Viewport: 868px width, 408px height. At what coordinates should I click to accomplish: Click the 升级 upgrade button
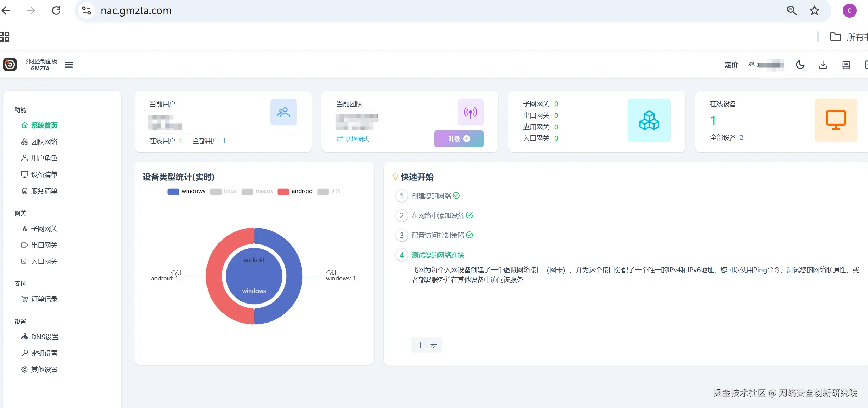click(x=459, y=139)
